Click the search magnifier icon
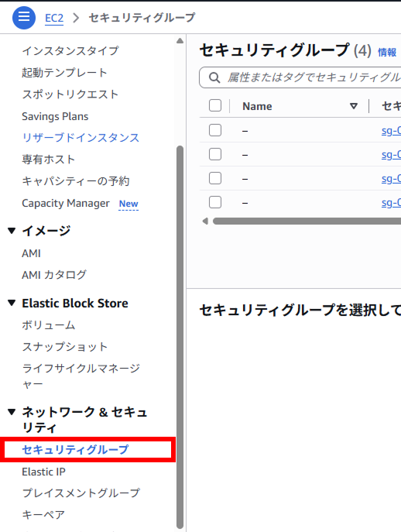Image resolution: width=401 pixels, height=532 pixels. click(214, 77)
